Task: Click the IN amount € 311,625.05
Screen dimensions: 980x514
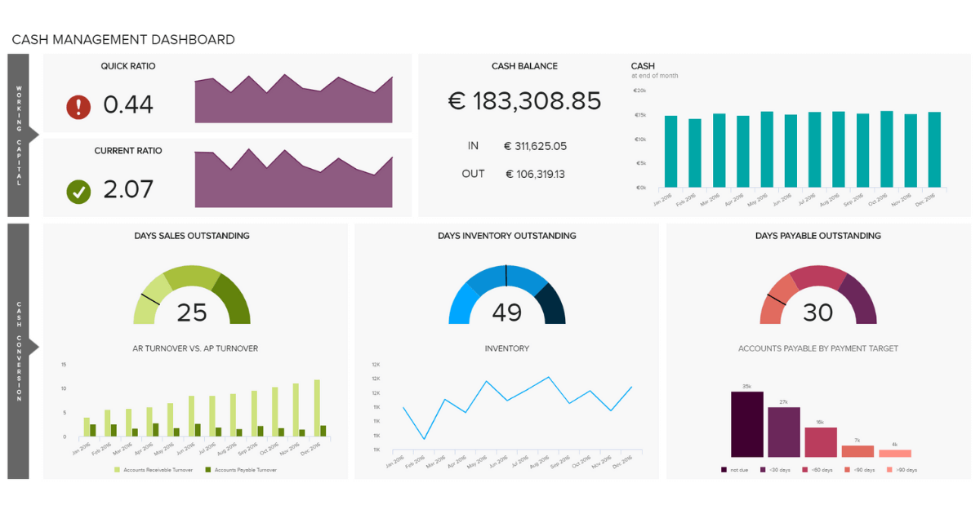Action: (535, 146)
